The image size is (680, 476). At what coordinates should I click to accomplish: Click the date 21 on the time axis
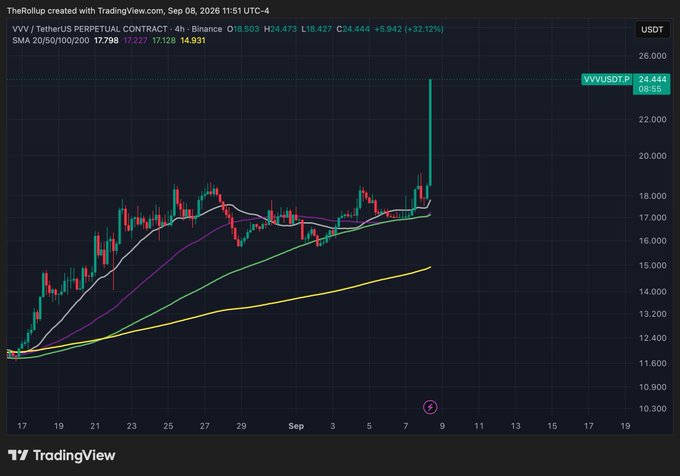(x=95, y=426)
